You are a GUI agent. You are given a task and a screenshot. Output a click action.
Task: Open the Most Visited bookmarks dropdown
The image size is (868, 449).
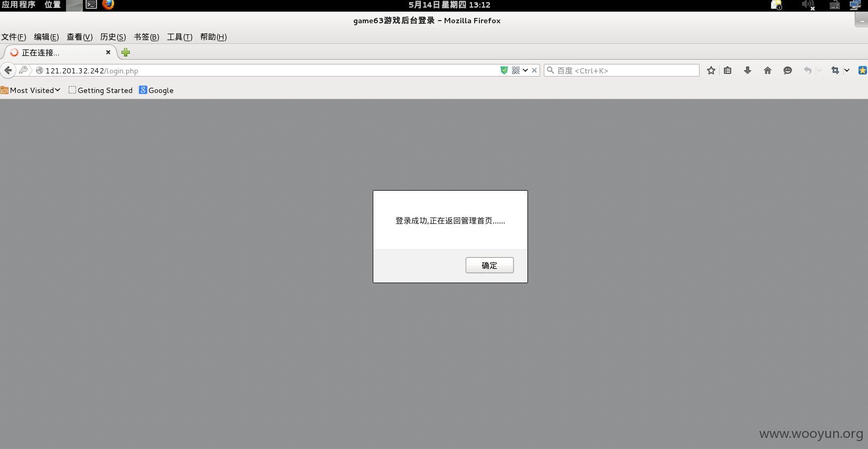31,90
